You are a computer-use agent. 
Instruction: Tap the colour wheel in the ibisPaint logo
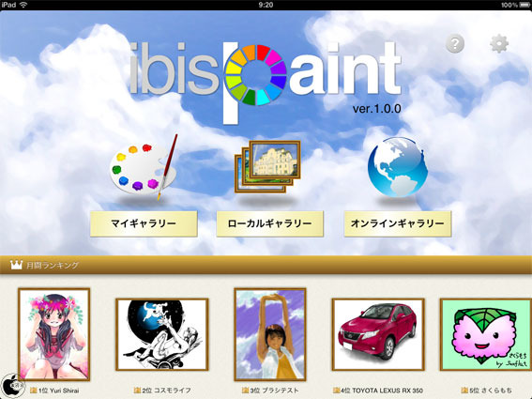click(256, 75)
